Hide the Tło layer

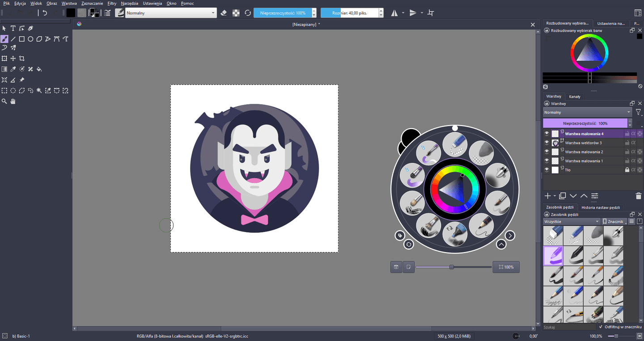[547, 169]
